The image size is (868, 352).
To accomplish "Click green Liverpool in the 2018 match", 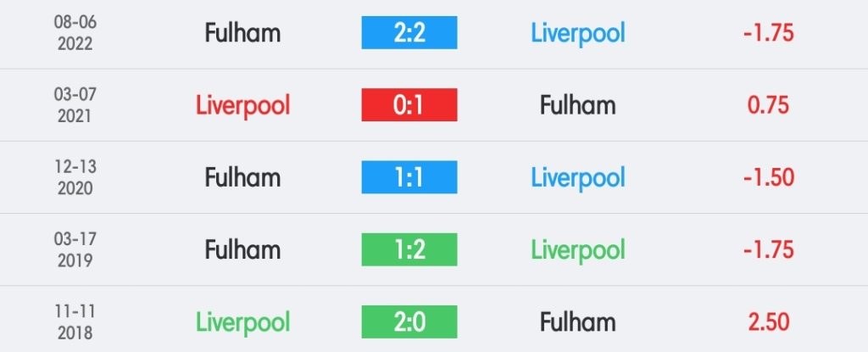I will pyautogui.click(x=242, y=321).
